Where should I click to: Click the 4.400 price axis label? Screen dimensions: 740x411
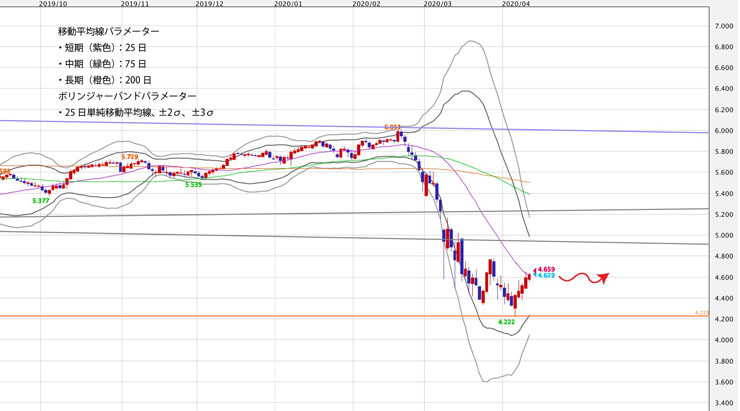coord(724,298)
